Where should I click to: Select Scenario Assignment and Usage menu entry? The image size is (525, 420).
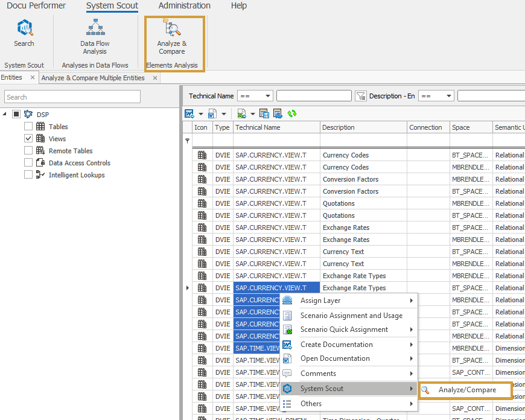click(x=351, y=315)
